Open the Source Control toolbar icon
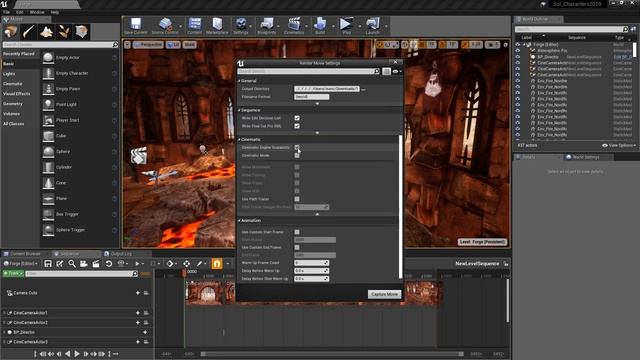 (165, 26)
